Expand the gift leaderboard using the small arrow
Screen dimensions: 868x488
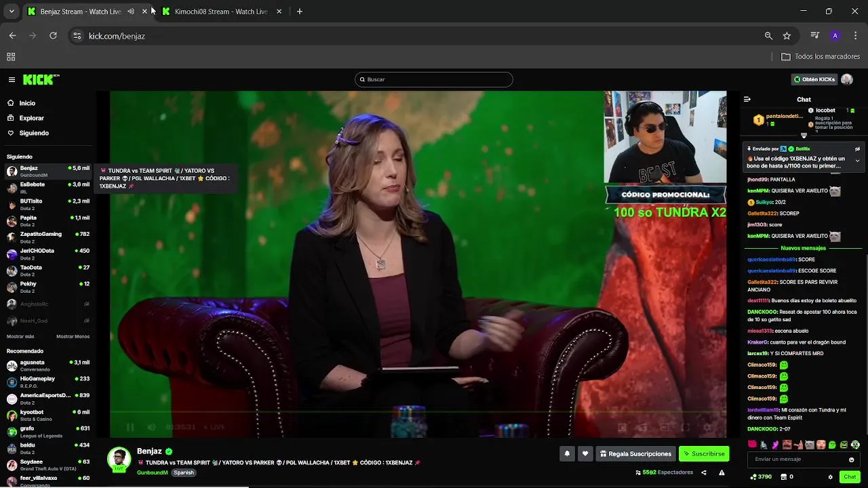[804, 136]
